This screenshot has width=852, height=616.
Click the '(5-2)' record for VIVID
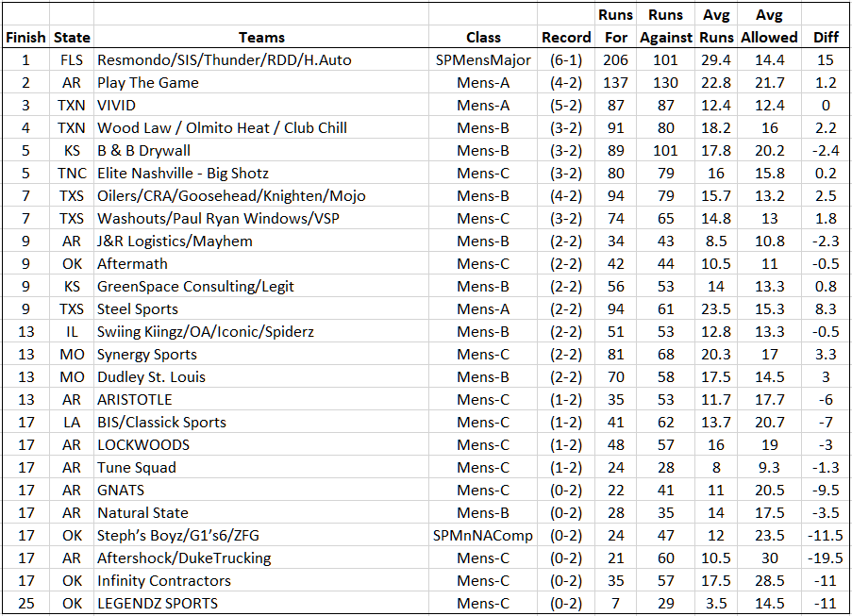(x=566, y=106)
